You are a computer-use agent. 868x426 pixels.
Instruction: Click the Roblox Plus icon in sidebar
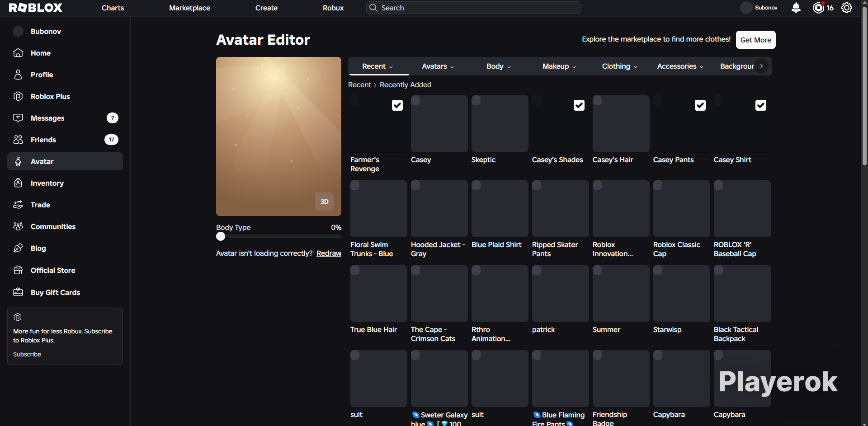[x=18, y=96]
